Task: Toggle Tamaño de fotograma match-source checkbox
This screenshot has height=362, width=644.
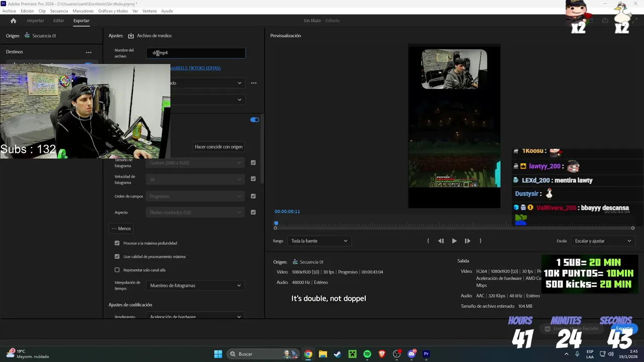Action: pos(253,163)
